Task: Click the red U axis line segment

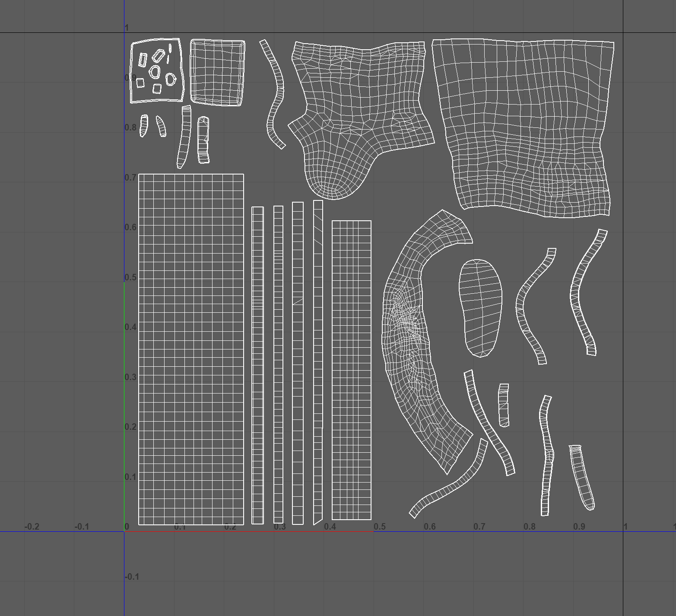Action: (249, 531)
